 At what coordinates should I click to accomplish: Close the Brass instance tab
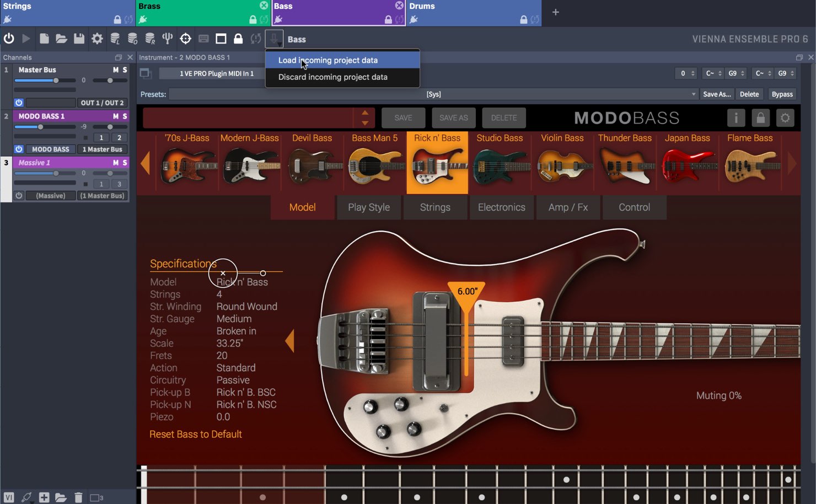(x=264, y=6)
